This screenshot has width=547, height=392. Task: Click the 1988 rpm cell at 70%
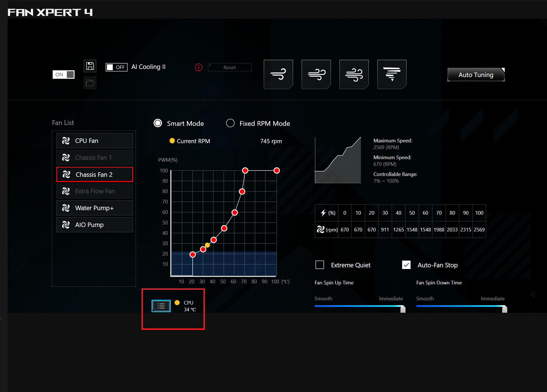(439, 229)
